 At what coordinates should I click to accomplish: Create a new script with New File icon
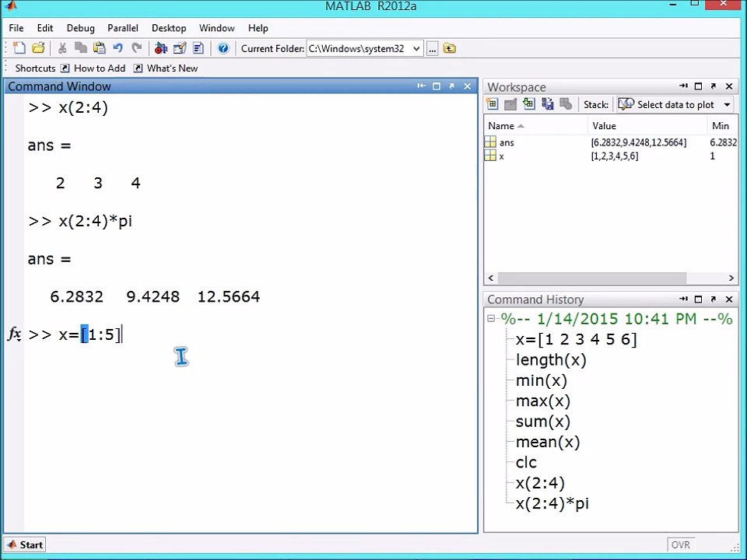(x=19, y=48)
